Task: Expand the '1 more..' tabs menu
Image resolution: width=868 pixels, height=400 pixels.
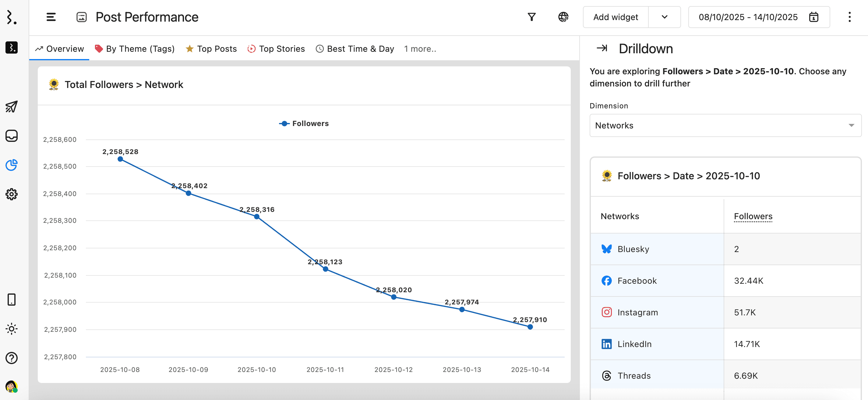Action: coord(420,49)
